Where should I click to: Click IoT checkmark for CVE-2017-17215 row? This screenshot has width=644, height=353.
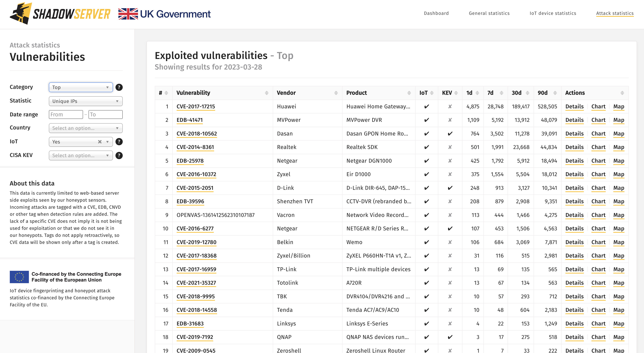click(x=427, y=106)
